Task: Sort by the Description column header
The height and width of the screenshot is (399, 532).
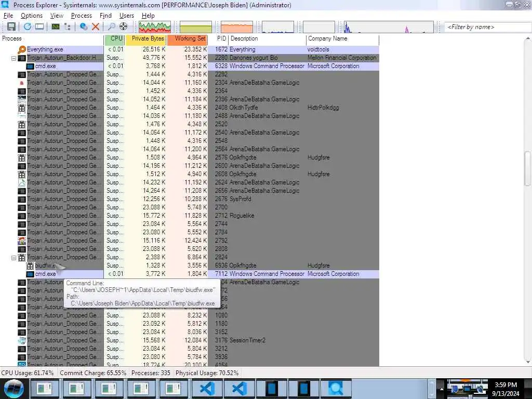Action: tap(267, 38)
